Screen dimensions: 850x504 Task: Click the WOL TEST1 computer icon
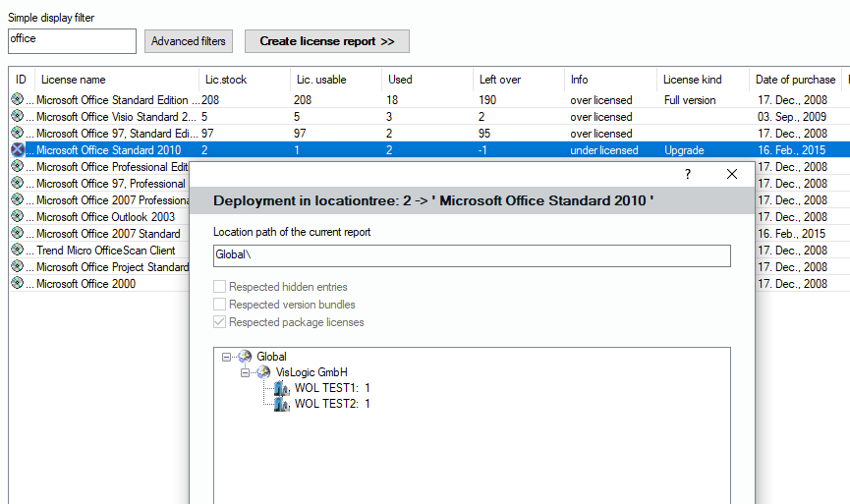tap(282, 388)
